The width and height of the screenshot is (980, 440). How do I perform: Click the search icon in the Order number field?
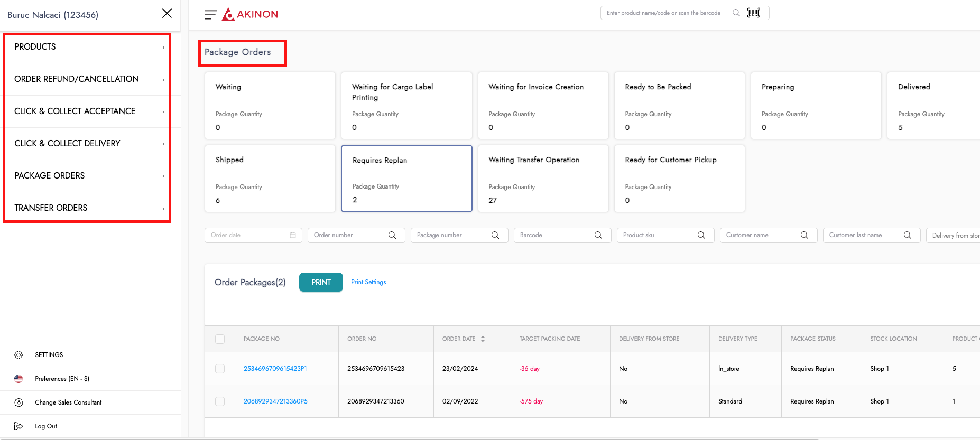tap(392, 235)
